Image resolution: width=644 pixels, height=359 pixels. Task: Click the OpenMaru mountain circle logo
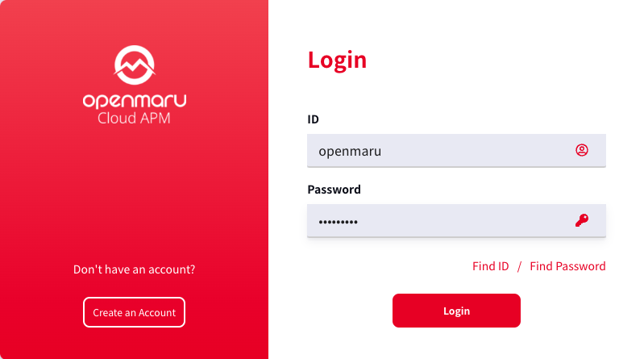135,65
